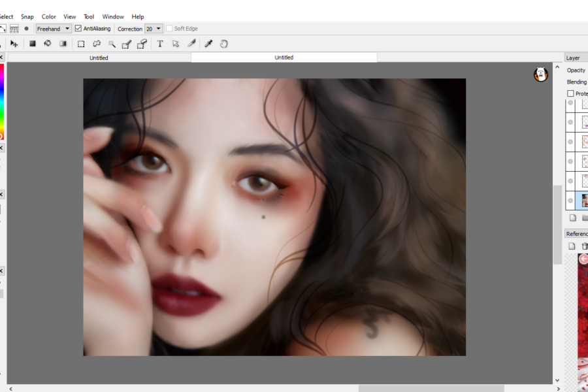Viewport: 588px width, 392px height.
Task: Select the Operation cursor tool
Action: 176,44
